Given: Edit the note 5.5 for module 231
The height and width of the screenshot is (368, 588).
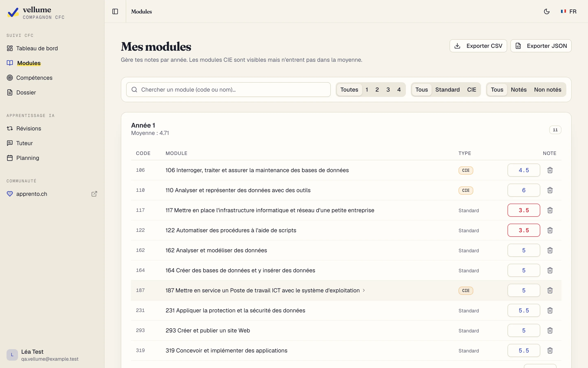Looking at the screenshot, I should point(524,310).
